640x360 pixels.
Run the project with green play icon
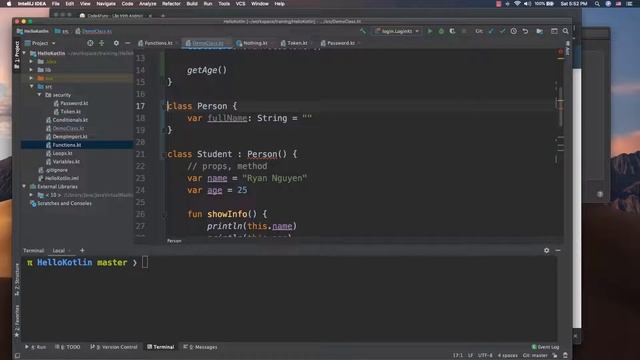pyautogui.click(x=430, y=31)
